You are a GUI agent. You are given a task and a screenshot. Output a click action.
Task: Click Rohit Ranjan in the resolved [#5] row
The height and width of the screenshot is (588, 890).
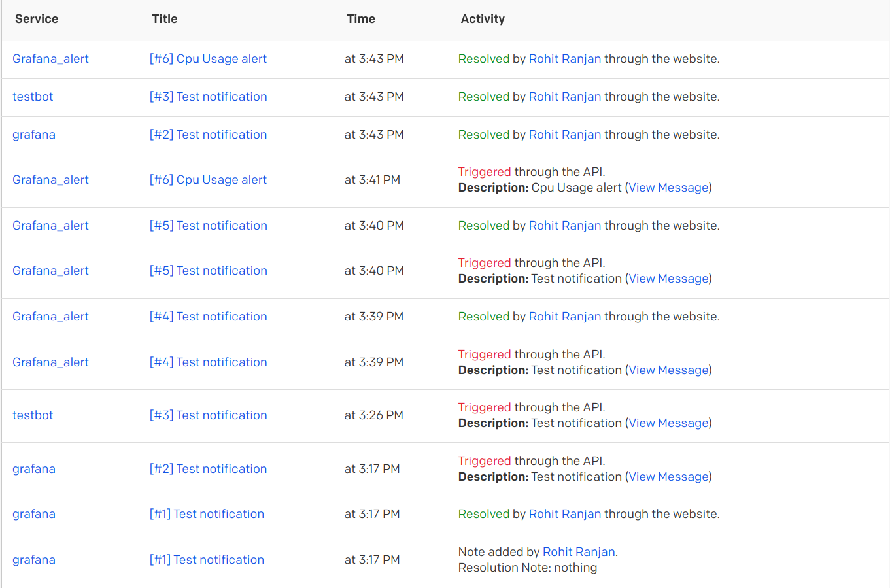[564, 226]
